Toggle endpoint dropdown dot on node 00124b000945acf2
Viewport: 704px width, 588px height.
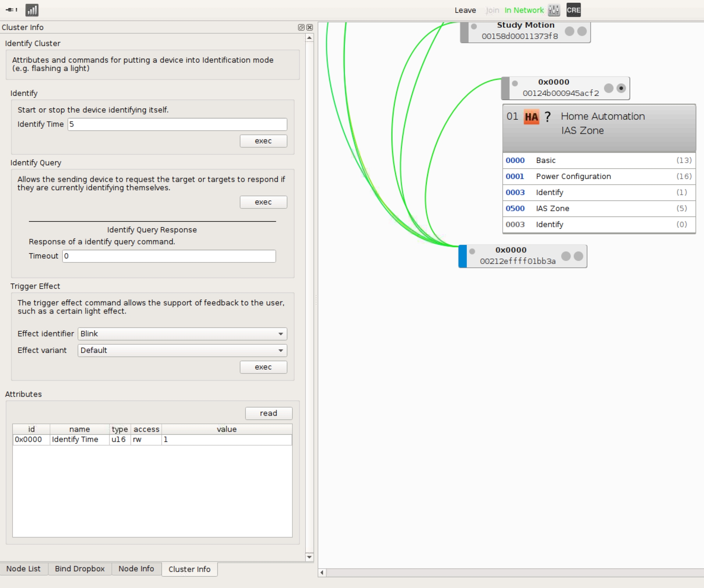tap(621, 88)
